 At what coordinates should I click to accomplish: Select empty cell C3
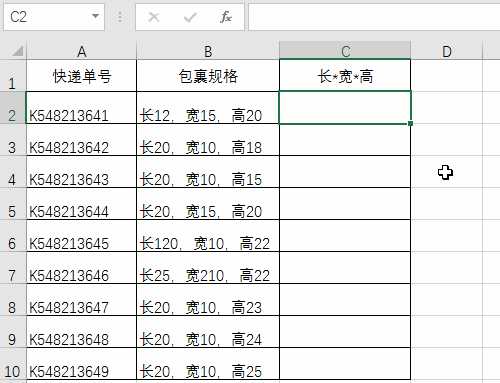[345, 140]
